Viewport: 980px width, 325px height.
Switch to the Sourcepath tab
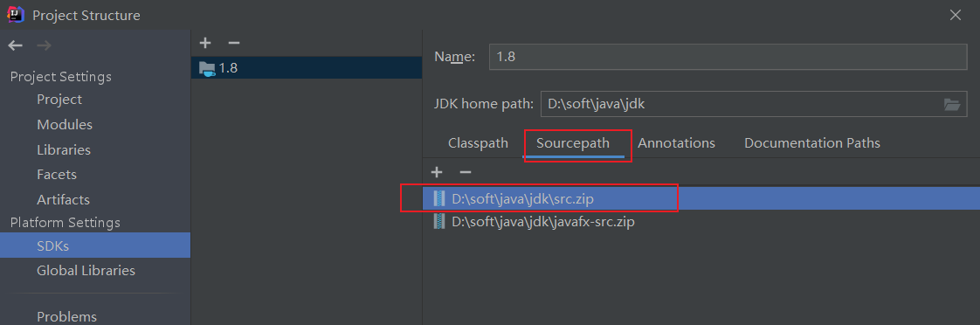[x=572, y=143]
